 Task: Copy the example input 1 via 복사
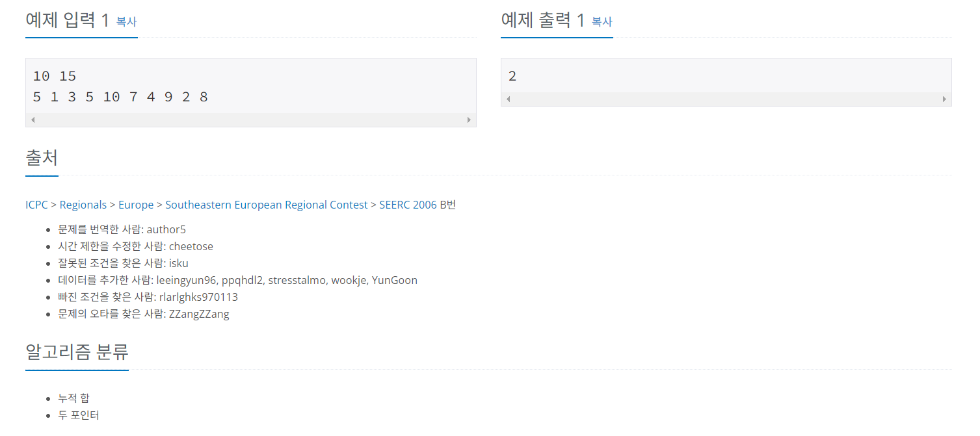(126, 21)
